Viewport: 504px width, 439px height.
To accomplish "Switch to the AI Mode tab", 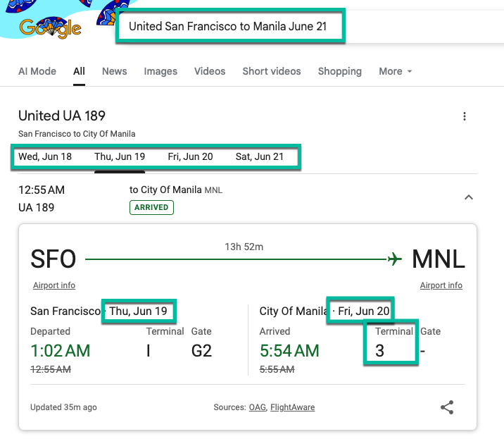I will pos(37,71).
